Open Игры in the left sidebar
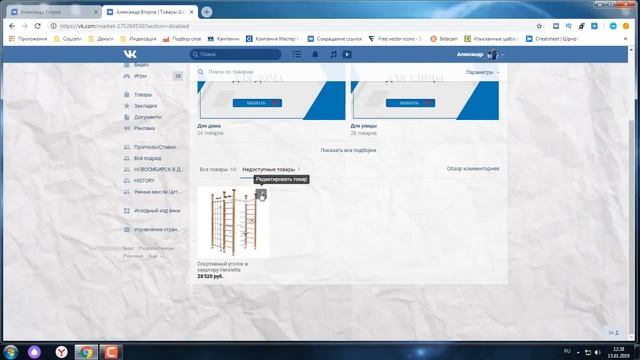Screen dimensions: 640x360 (x=140, y=76)
